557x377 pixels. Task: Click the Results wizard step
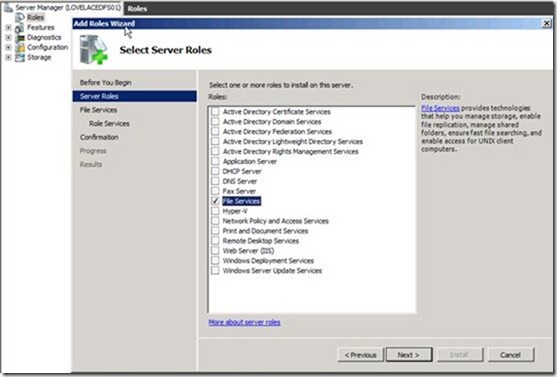coord(91,165)
